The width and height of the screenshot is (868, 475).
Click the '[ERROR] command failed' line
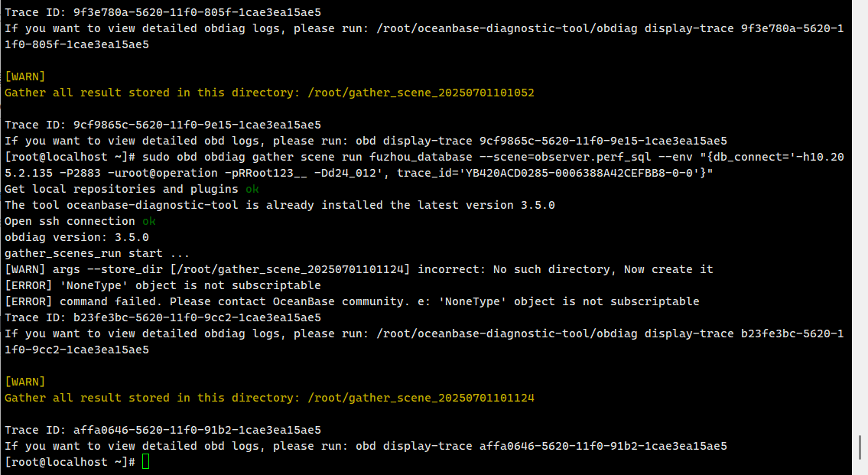tap(352, 301)
